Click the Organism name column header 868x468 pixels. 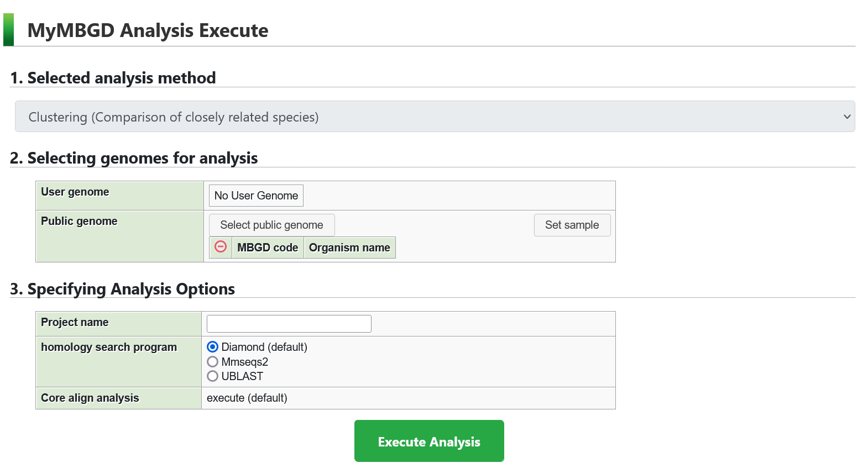(349, 248)
